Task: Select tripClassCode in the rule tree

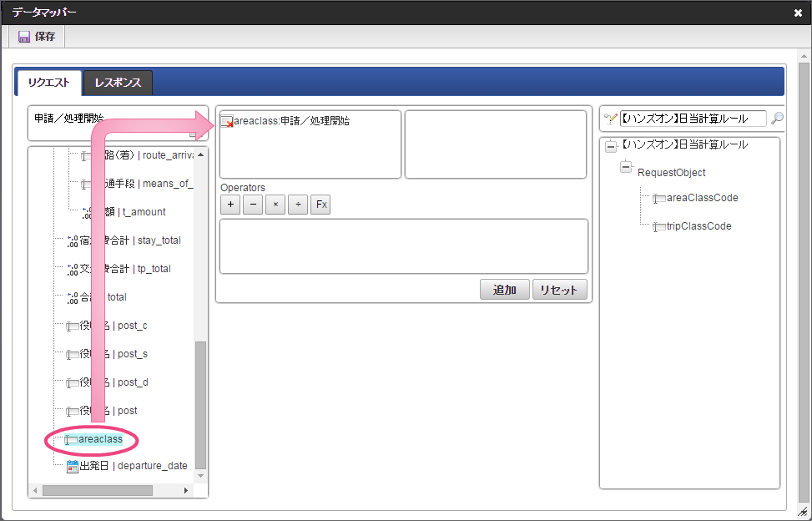Action: point(699,226)
